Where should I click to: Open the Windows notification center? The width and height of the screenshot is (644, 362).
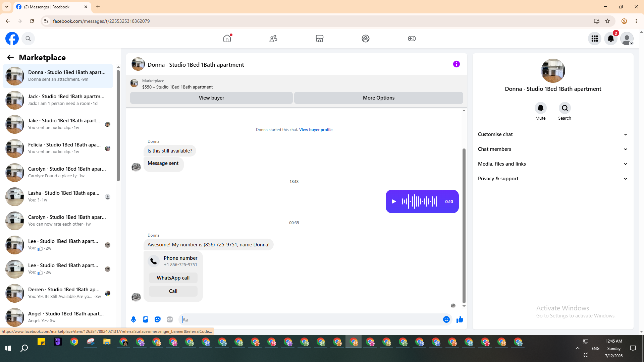coord(633,348)
